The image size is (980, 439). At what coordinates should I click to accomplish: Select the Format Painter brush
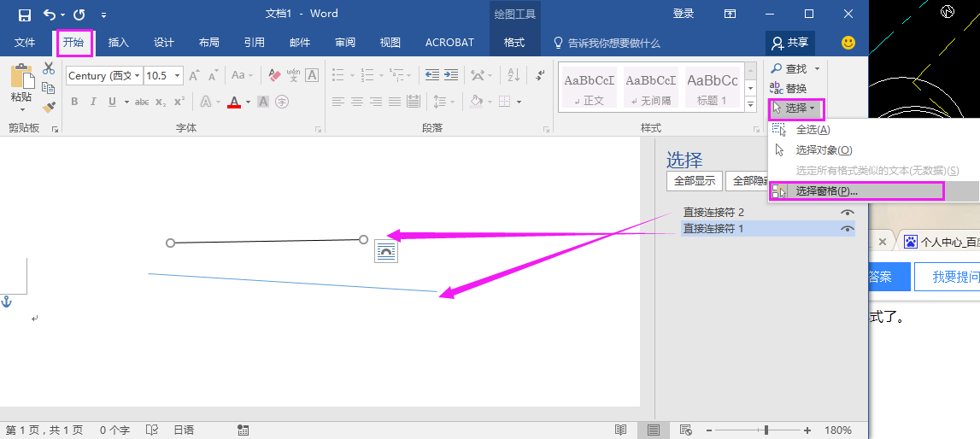tap(49, 107)
